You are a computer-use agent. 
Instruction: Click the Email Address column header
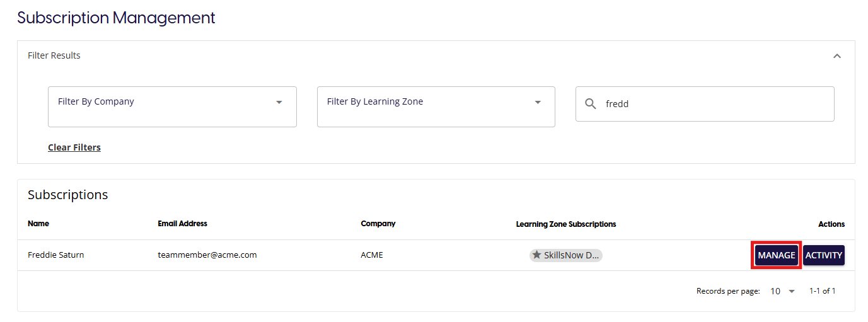pos(182,224)
